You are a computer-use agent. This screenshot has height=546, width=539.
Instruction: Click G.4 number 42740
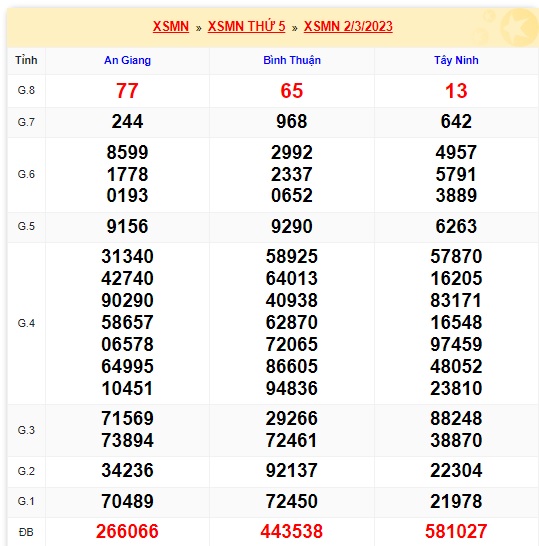tap(127, 279)
